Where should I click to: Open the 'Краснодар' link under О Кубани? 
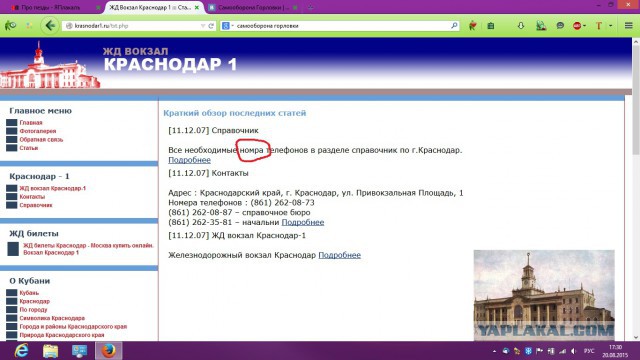(x=34, y=301)
